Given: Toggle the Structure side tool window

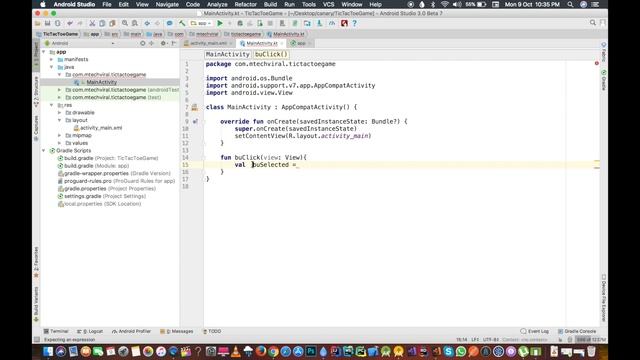Looking at the screenshot, I should (36, 92).
